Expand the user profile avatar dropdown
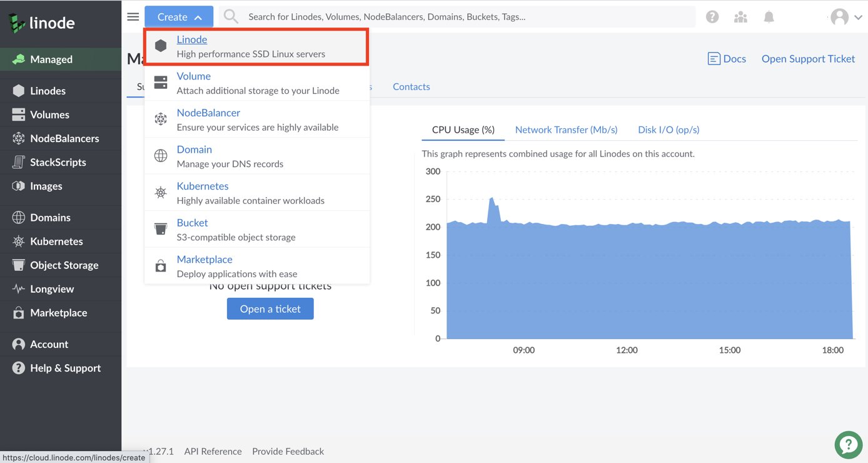Screen dimensions: 868x463 tap(846, 18)
